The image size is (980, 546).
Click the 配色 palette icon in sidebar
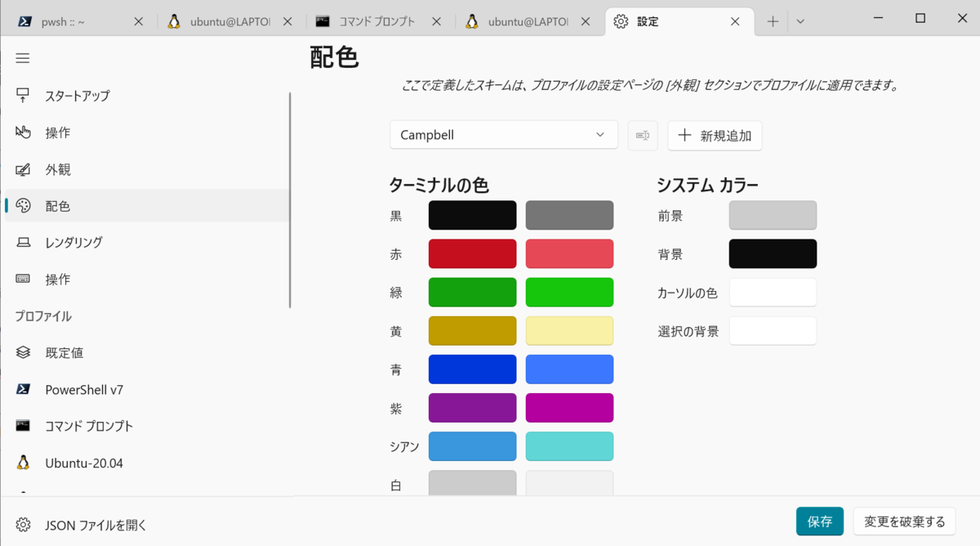pos(23,206)
